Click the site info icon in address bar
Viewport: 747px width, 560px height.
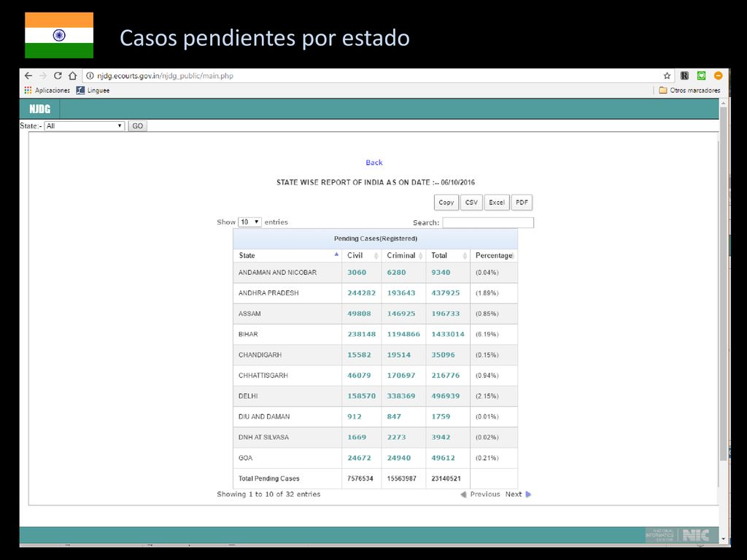tap(90, 76)
